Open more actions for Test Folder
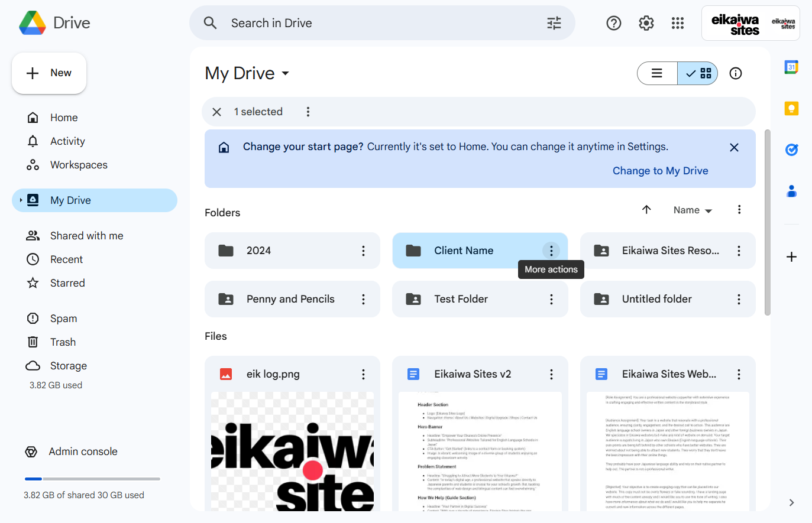This screenshot has height=523, width=812. tap(551, 299)
